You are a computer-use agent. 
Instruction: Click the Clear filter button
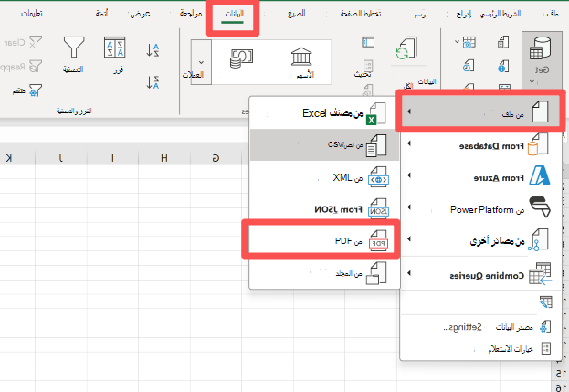coord(23,42)
